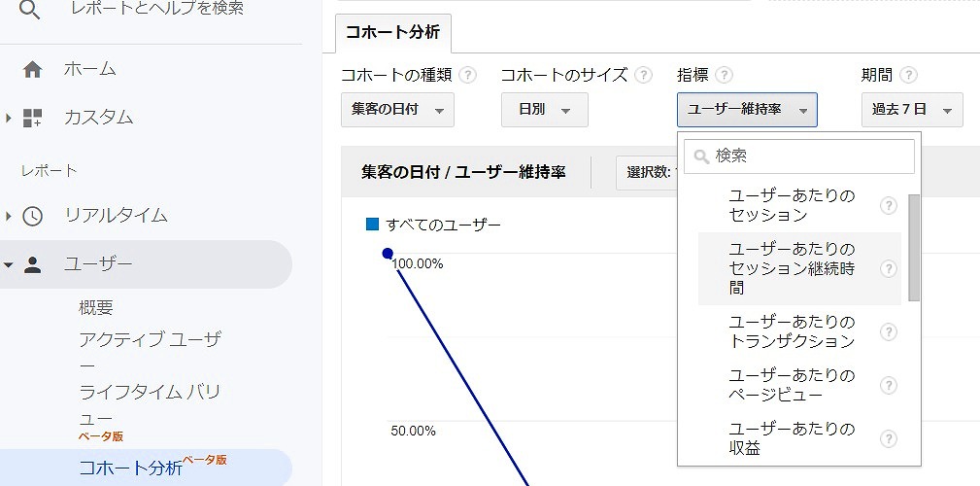Image resolution: width=980 pixels, height=486 pixels.
Task: Open the 日別 cohort size dropdown
Action: click(x=544, y=110)
